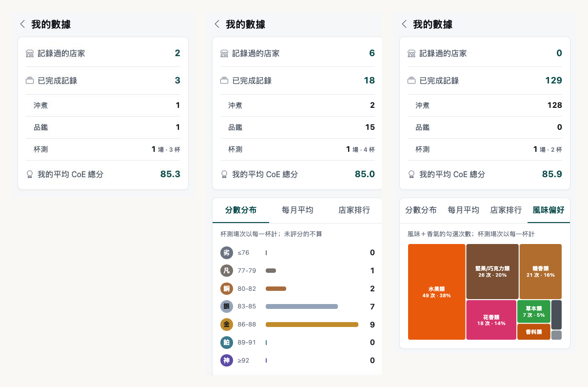Screen dimensions: 588x387
Task: Click the 糖香類 treemap block
Action: [541, 271]
